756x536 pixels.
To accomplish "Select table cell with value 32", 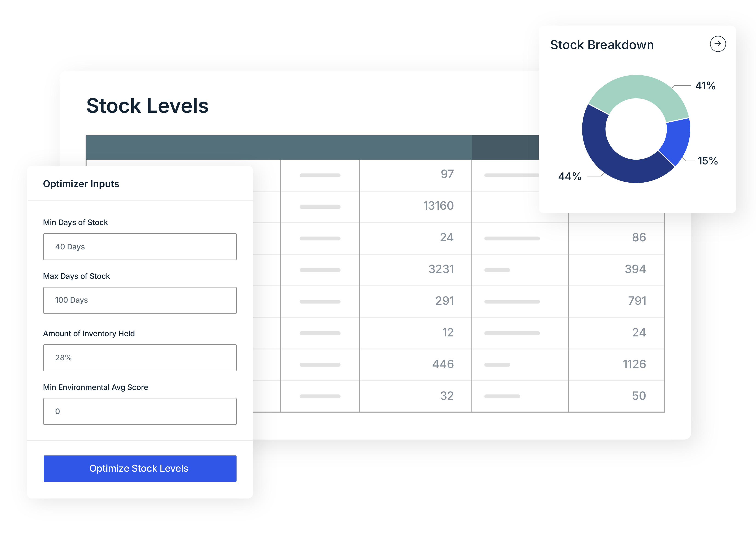I will pos(415,396).
